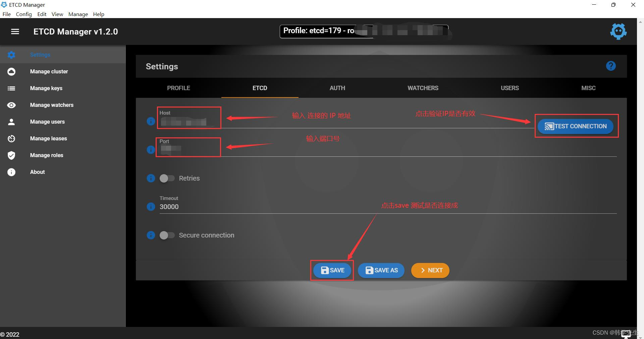Click the TEST CONNECTION button

(576, 126)
